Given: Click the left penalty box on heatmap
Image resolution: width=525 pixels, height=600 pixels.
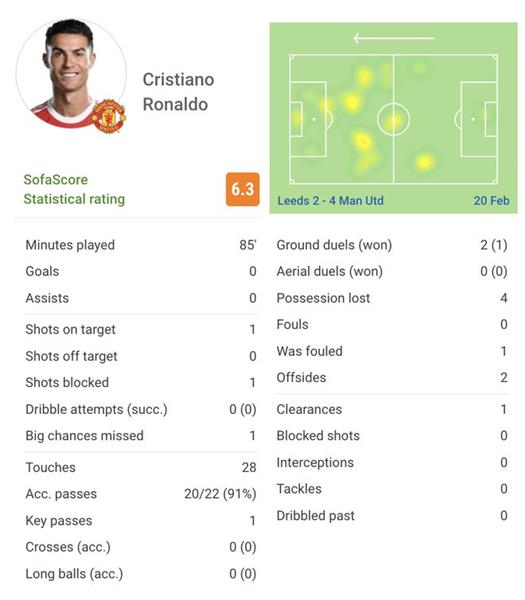Looking at the screenshot, I should 308,119.
